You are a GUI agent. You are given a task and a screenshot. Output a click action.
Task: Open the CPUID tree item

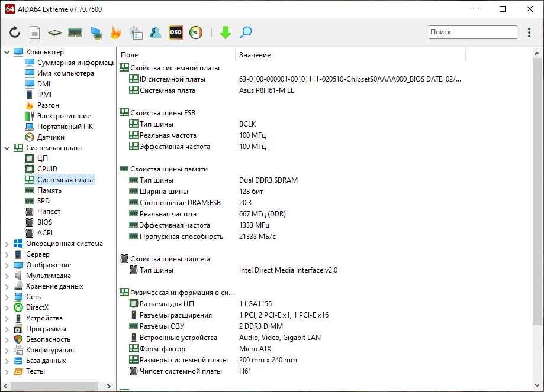tap(41, 169)
